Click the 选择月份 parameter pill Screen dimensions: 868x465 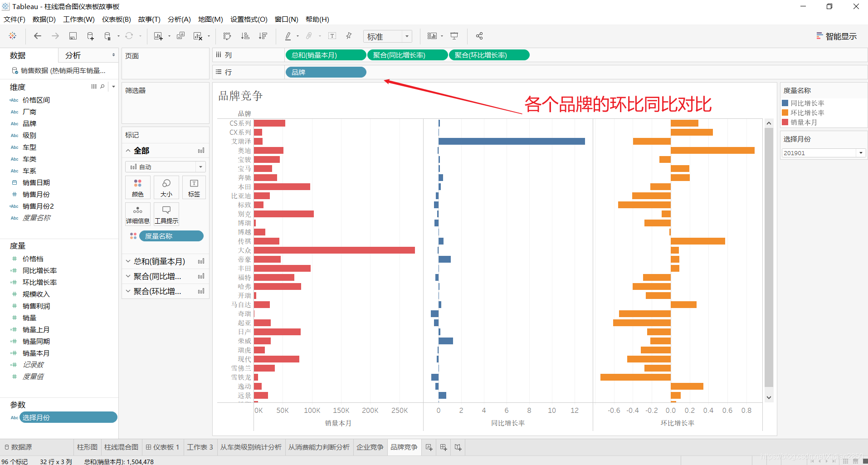point(68,417)
